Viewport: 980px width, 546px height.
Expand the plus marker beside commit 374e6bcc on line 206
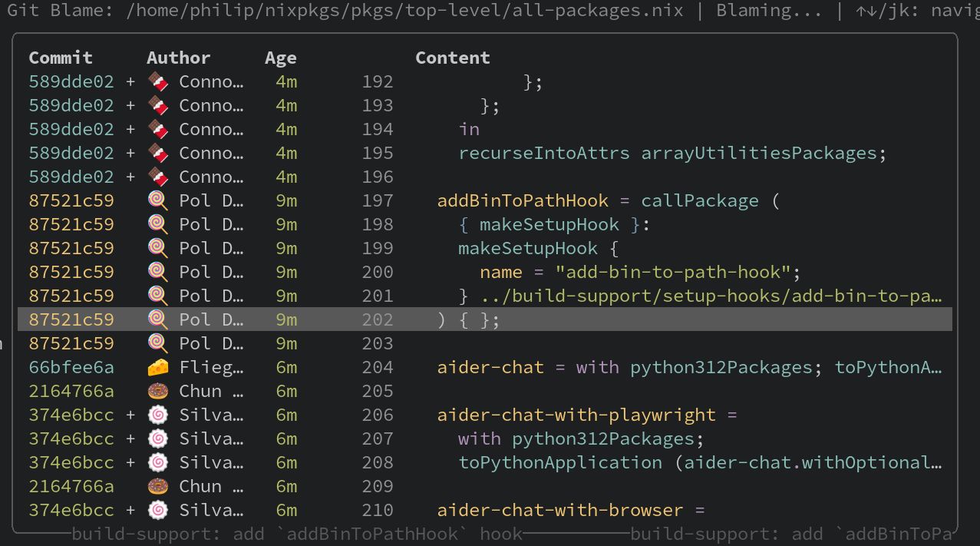click(x=129, y=415)
